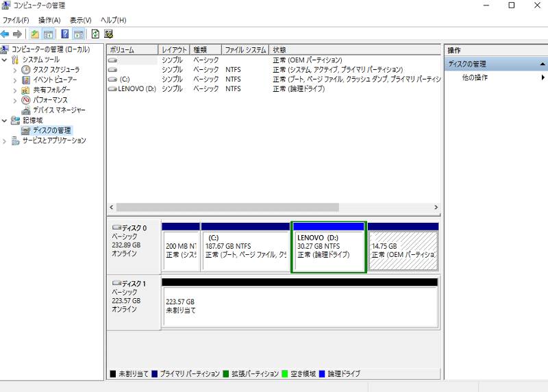Sort by the 種類 column header
The image size is (548, 392).
(x=206, y=49)
